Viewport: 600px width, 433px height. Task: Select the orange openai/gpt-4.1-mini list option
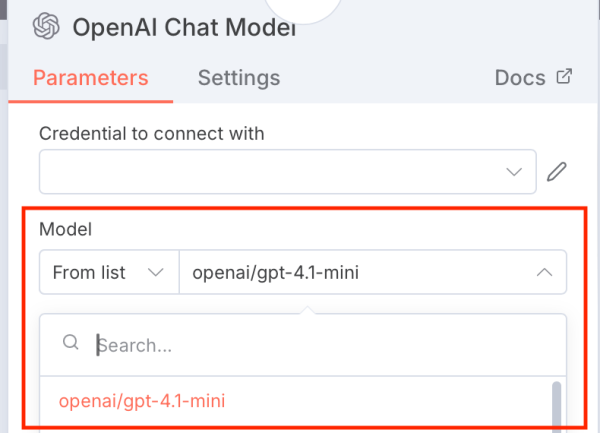pos(142,401)
